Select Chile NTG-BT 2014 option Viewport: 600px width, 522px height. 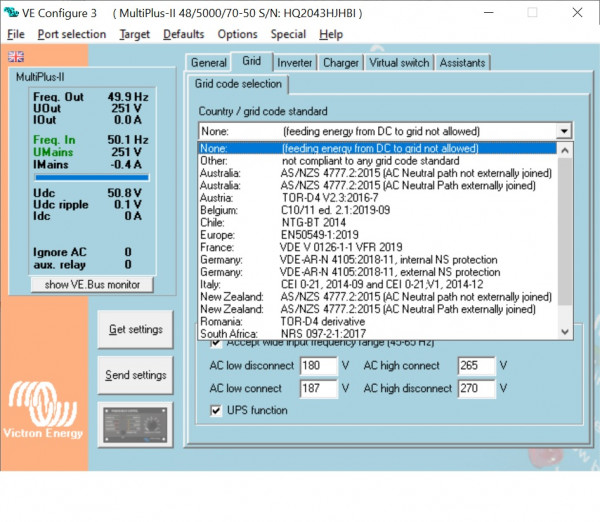pyautogui.click(x=378, y=222)
